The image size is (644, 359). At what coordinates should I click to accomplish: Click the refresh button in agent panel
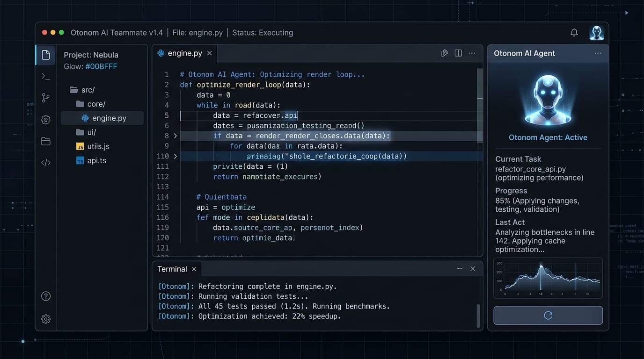[548, 316]
